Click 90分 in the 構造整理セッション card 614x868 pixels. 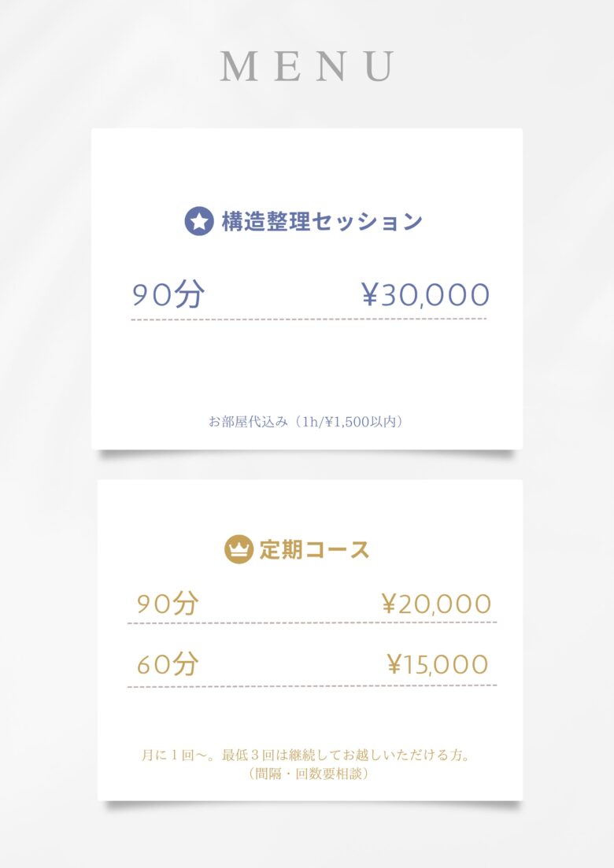tap(168, 295)
